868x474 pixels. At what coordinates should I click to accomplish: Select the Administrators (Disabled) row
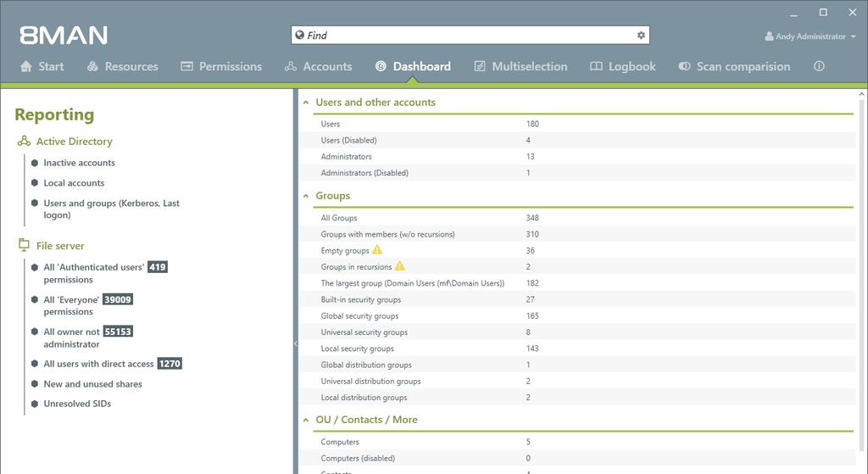point(576,173)
